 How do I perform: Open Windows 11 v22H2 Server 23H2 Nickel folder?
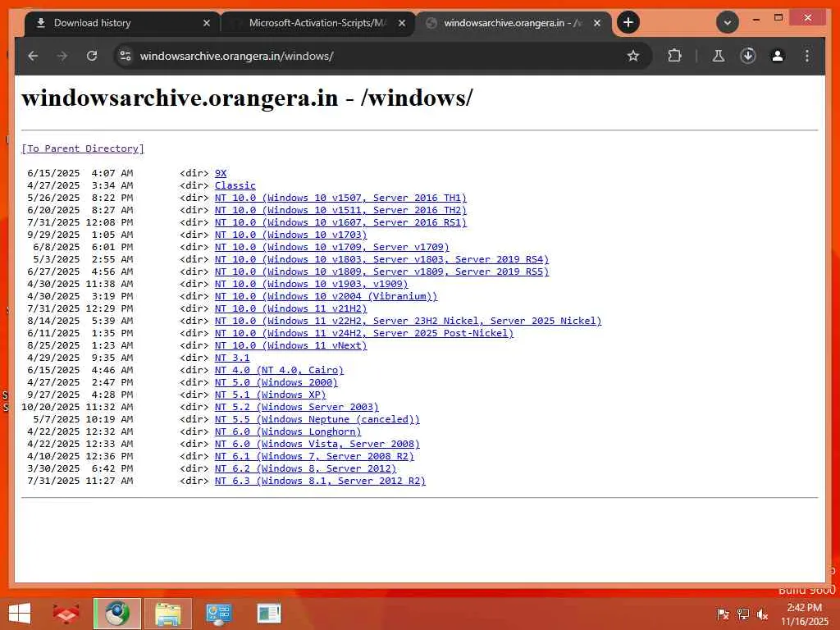408,321
